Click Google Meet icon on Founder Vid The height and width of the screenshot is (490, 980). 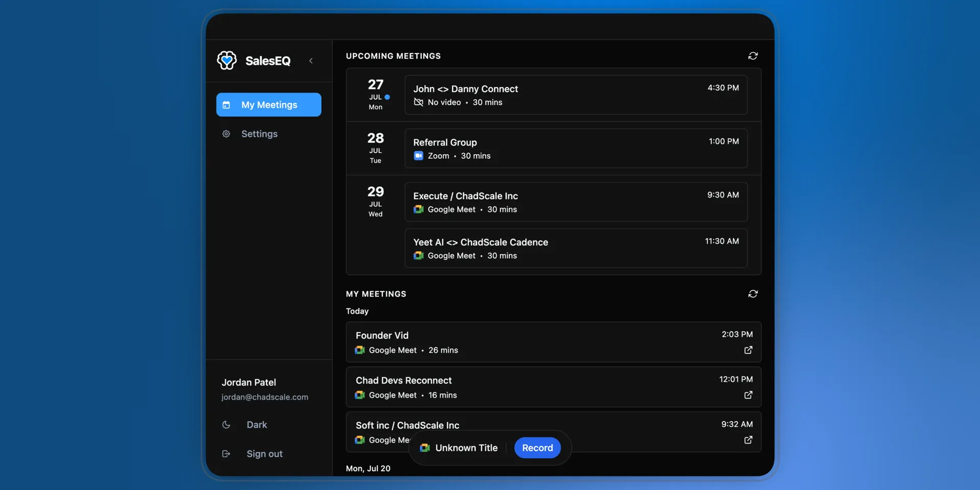tap(360, 350)
